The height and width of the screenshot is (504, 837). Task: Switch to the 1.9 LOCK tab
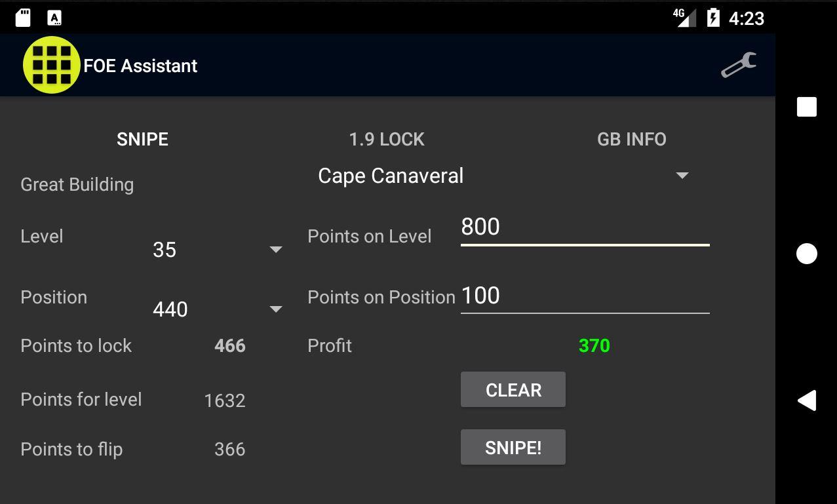pos(387,139)
